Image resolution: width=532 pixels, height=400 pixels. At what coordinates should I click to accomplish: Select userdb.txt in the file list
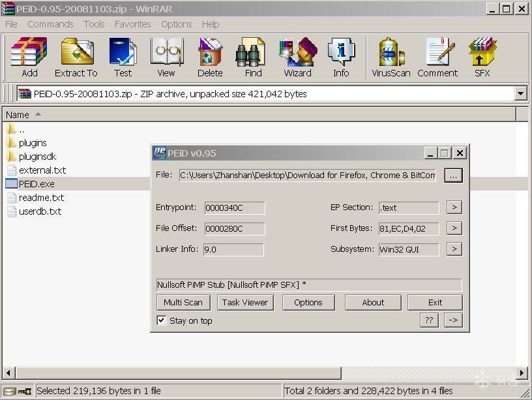pyautogui.click(x=34, y=211)
